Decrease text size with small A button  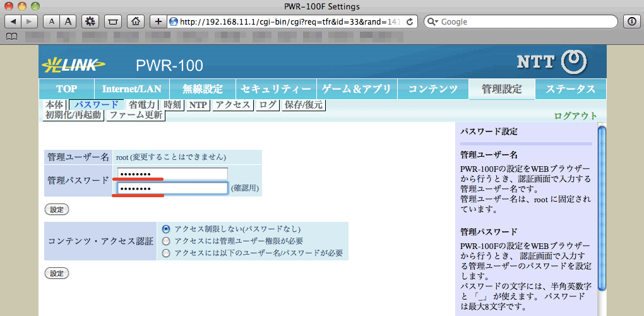[x=51, y=21]
